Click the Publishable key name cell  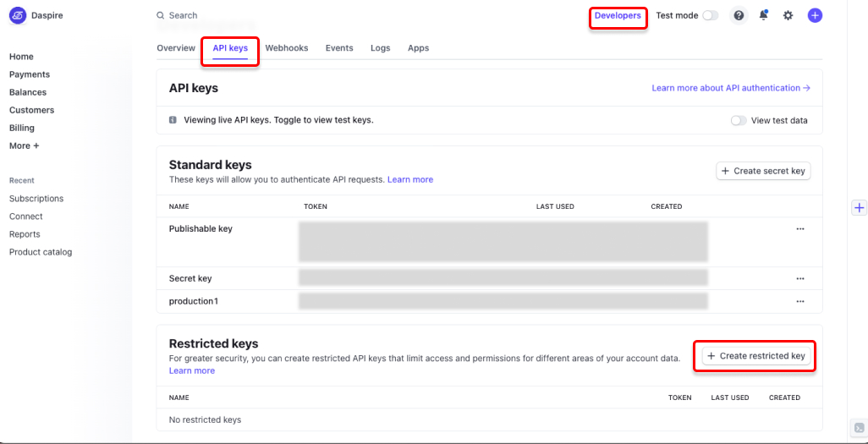coord(201,228)
